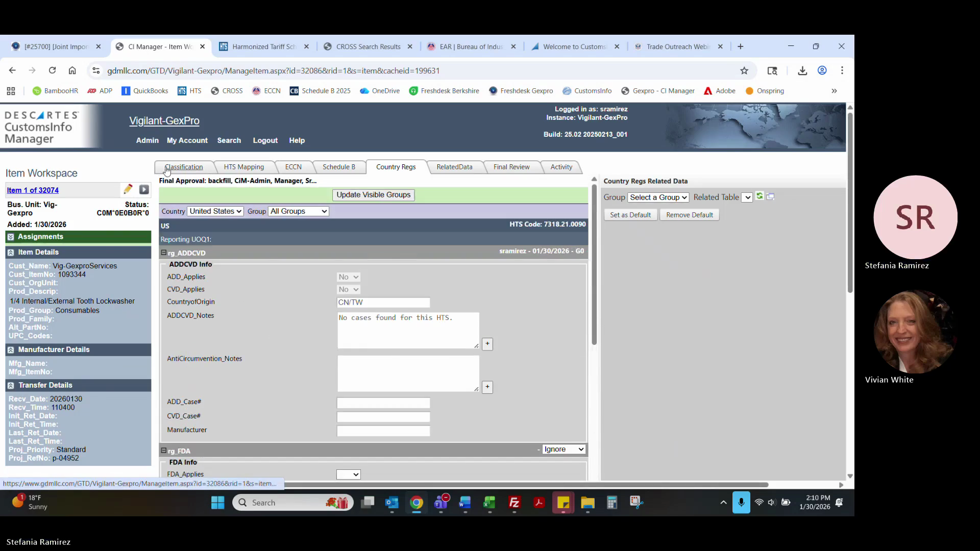Open the All Groups dropdown
The height and width of the screenshot is (551, 980).
pyautogui.click(x=299, y=211)
